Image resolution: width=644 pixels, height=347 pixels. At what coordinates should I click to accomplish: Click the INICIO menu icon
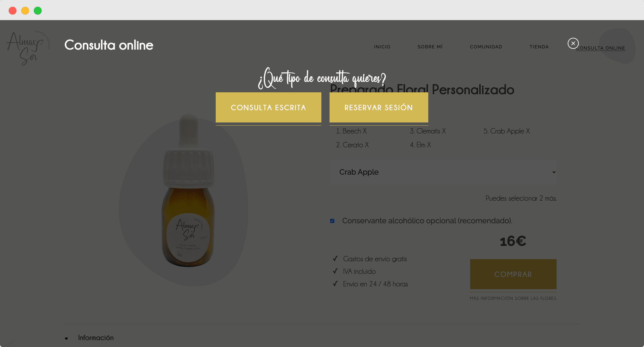[382, 46]
